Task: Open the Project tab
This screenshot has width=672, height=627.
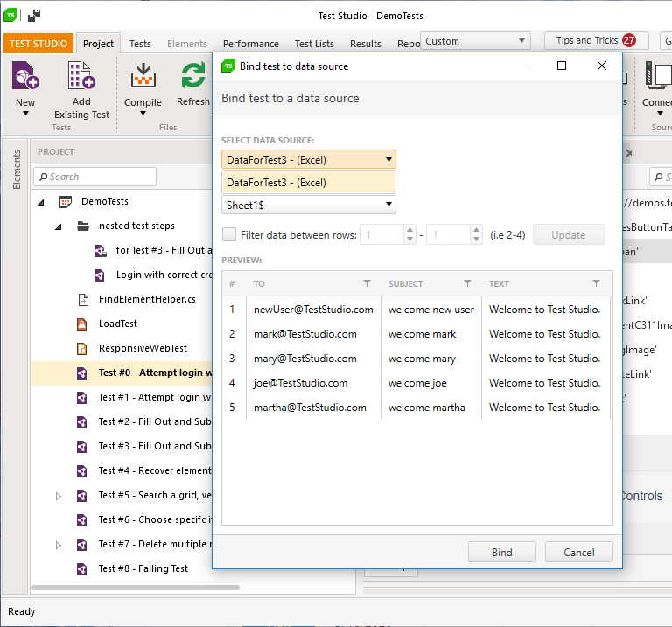Action: [99, 44]
